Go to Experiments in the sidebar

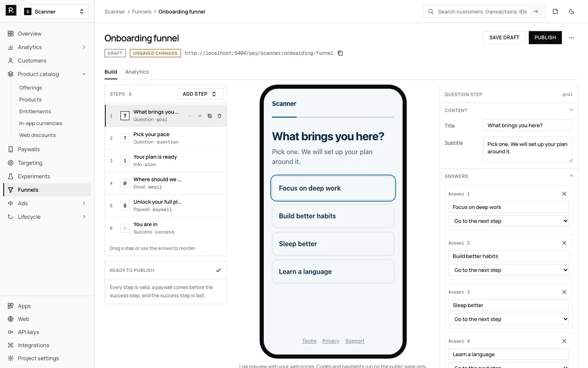point(47,177)
